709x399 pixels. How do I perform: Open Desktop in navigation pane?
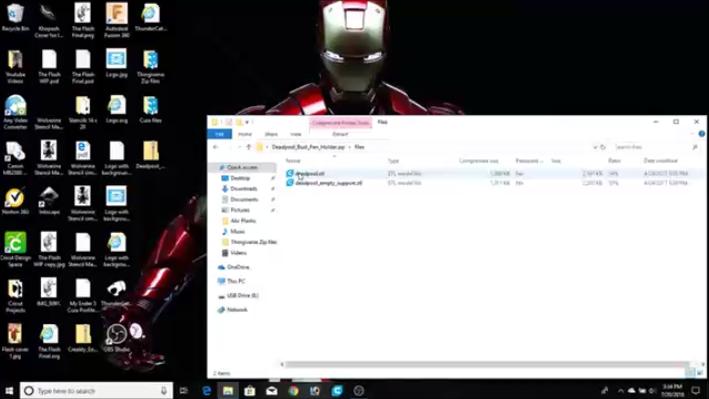240,178
